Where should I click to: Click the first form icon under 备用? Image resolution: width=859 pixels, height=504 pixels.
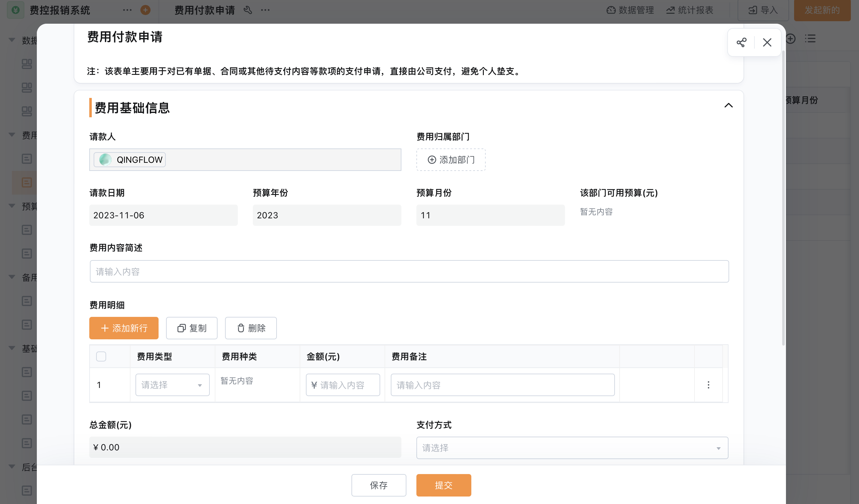(27, 301)
